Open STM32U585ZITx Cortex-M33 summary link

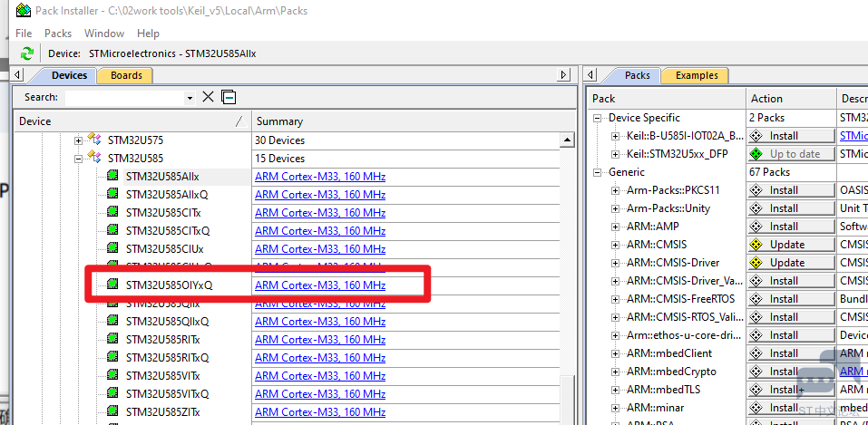tap(320, 411)
